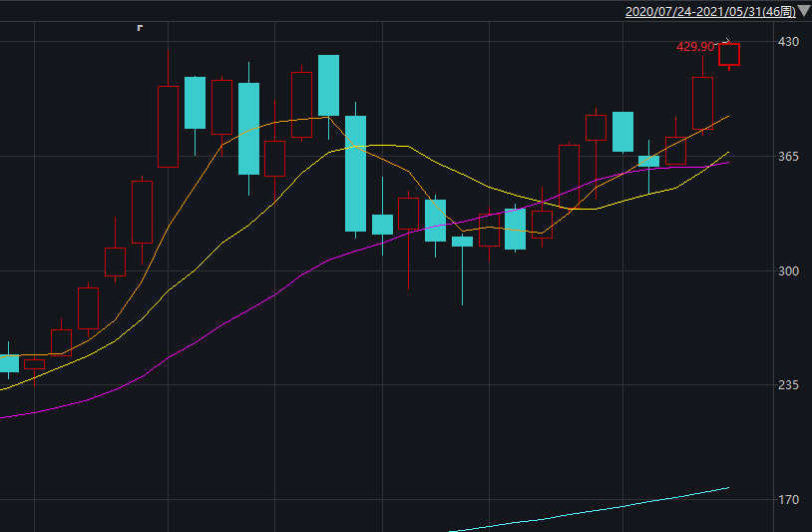This screenshot has height=532, width=812.
Task: Select the tall cyan candle dropping below 365
Action: [x=355, y=173]
